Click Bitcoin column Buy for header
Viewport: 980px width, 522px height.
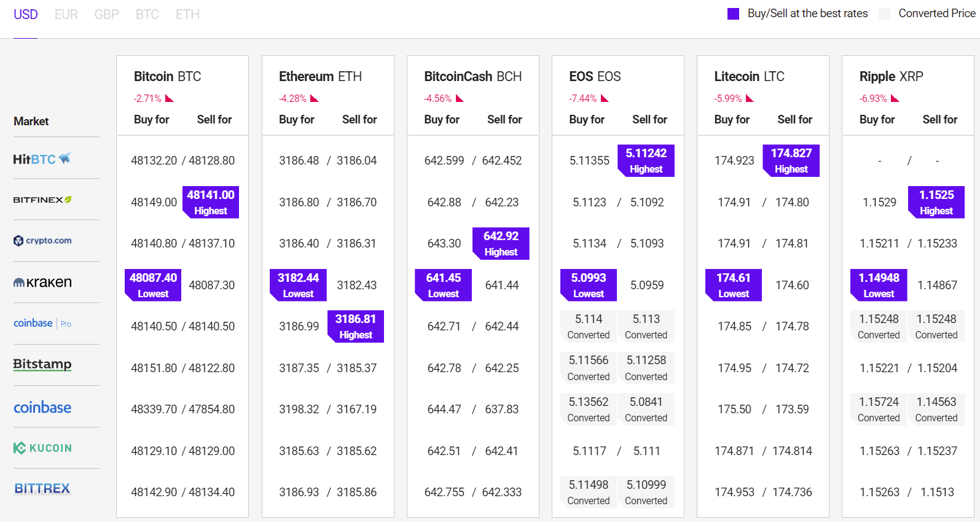pyautogui.click(x=152, y=119)
